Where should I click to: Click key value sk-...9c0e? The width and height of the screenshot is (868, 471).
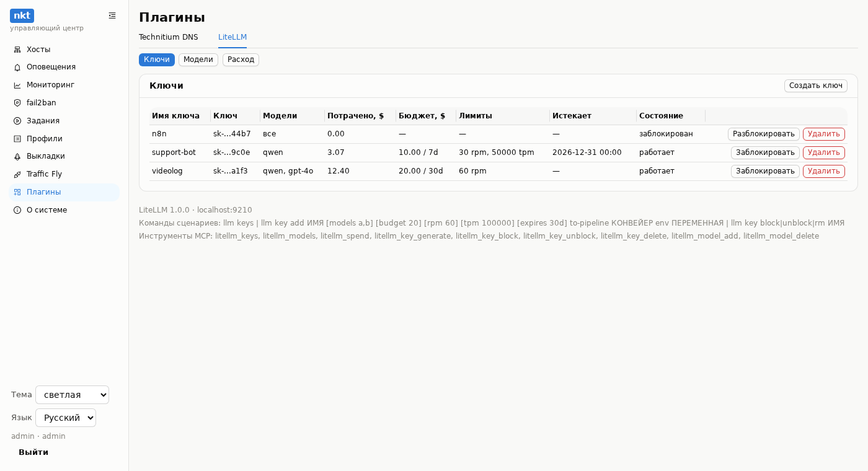pos(232,152)
